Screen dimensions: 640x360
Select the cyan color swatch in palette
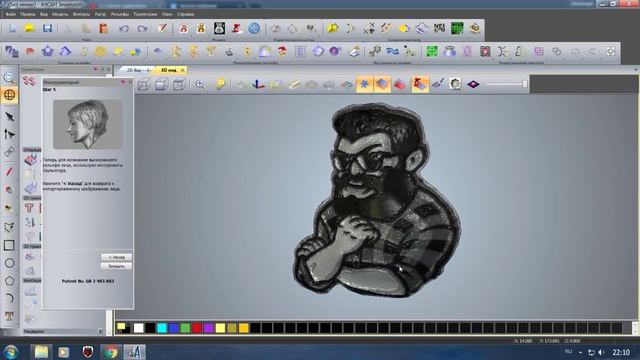tap(162, 328)
